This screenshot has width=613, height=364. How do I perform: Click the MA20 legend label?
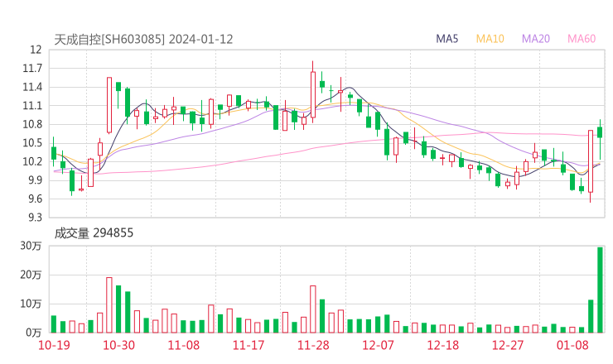[536, 39]
